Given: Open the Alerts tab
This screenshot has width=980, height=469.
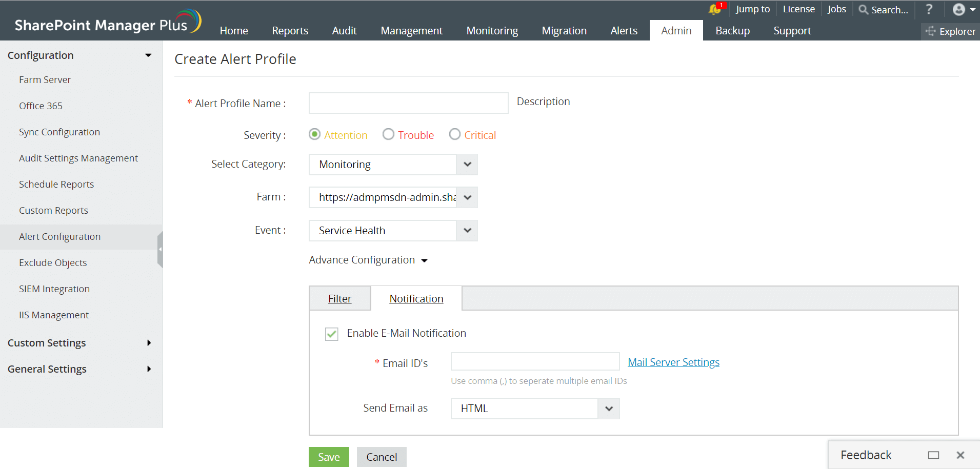Looking at the screenshot, I should (x=624, y=31).
